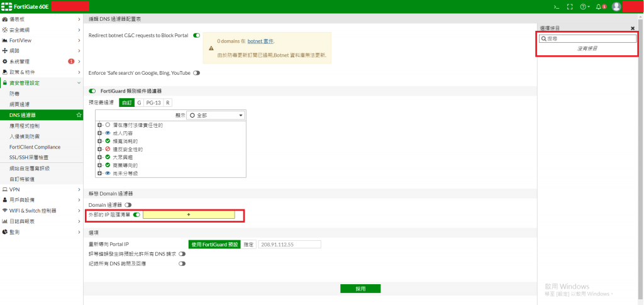
Task: Click the 系統管理 gear icon
Action: coord(5,62)
